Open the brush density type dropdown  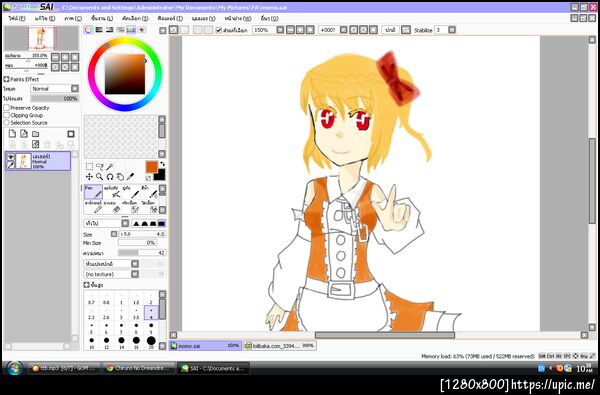coord(125,223)
